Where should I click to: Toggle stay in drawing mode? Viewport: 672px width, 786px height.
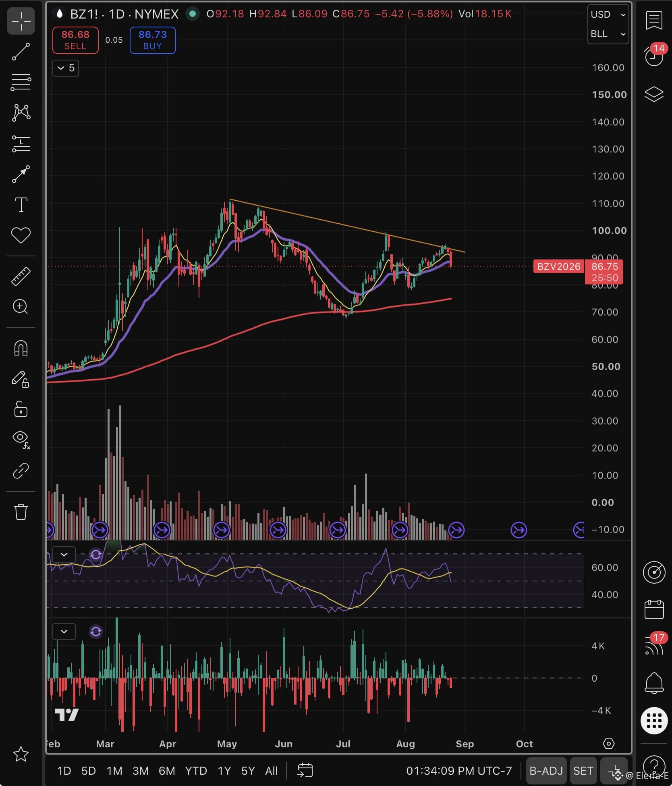tap(21, 379)
